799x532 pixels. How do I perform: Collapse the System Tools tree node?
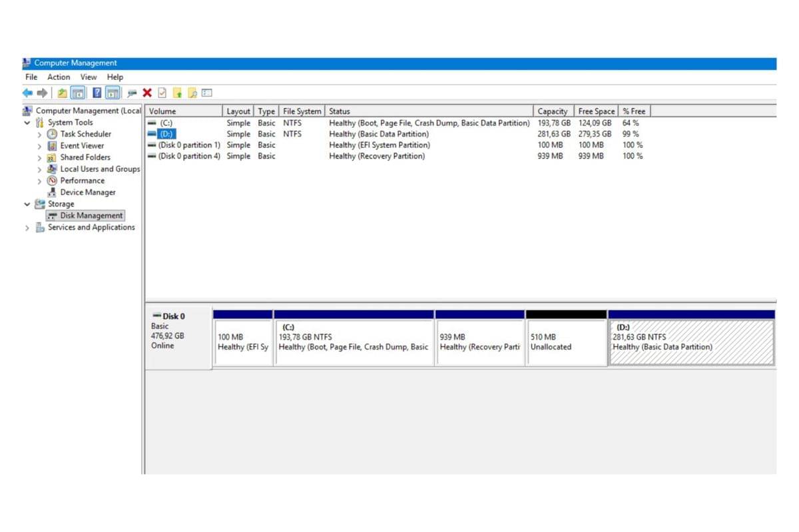(27, 123)
